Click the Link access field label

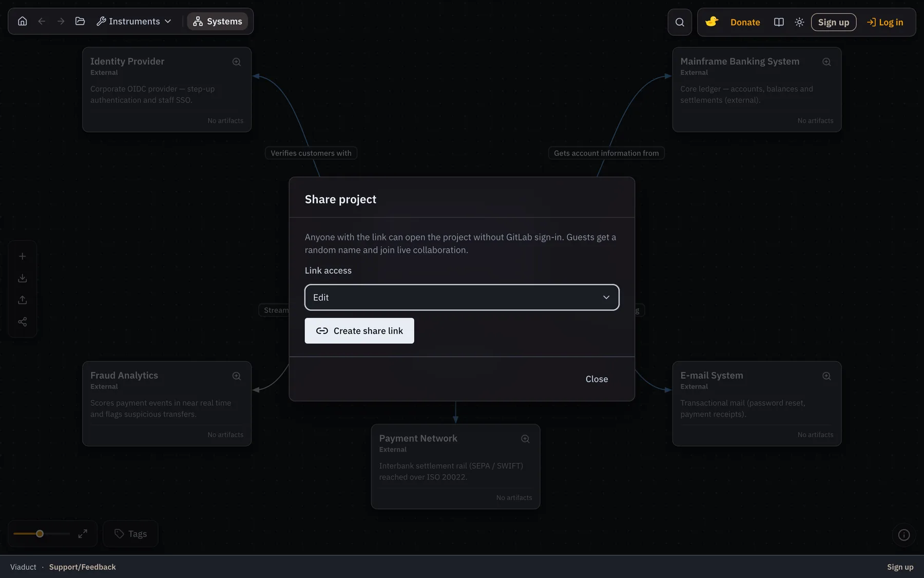point(328,271)
